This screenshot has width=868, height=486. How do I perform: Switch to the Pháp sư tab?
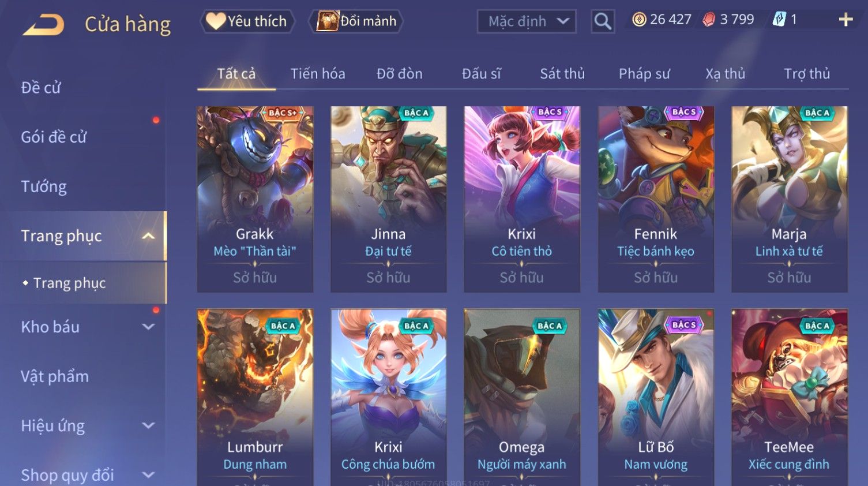tap(644, 74)
